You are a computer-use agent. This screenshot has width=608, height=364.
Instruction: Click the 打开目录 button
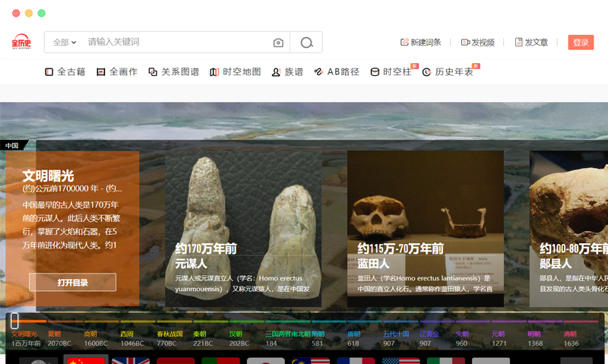[x=72, y=282]
